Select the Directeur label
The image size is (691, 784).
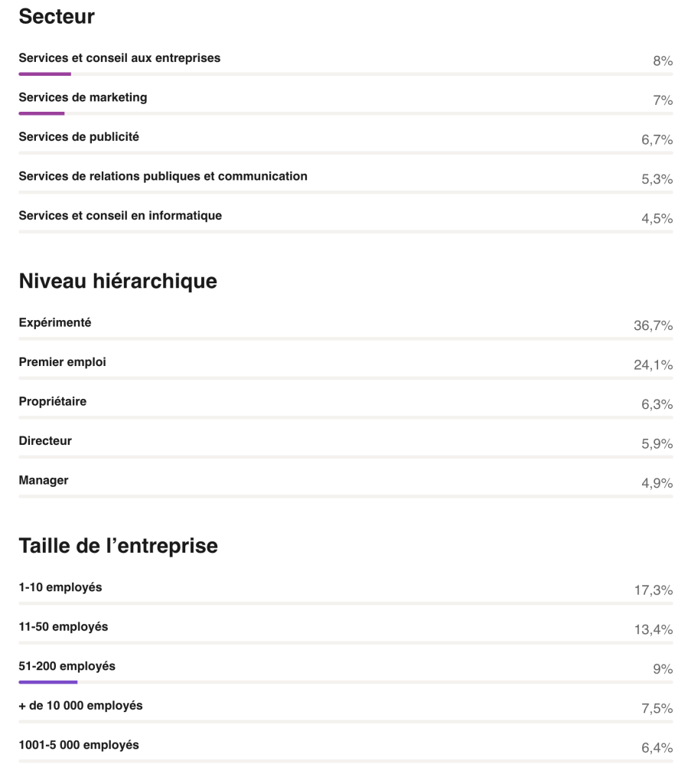tap(45, 441)
